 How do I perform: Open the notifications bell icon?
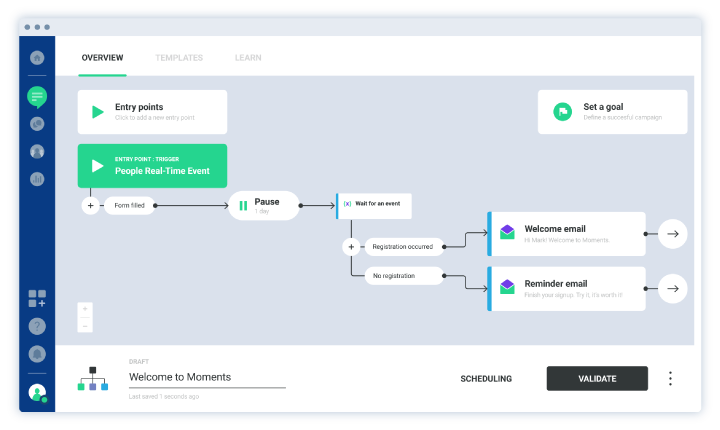37,354
